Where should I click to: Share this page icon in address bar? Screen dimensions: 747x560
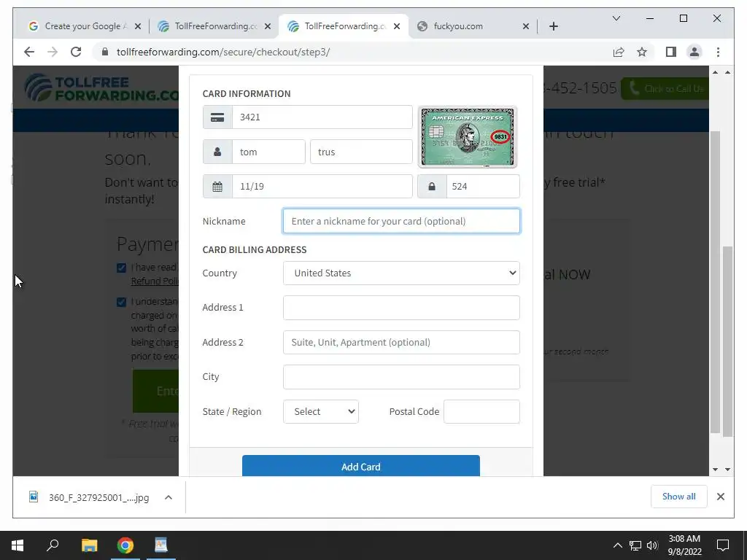coord(619,52)
